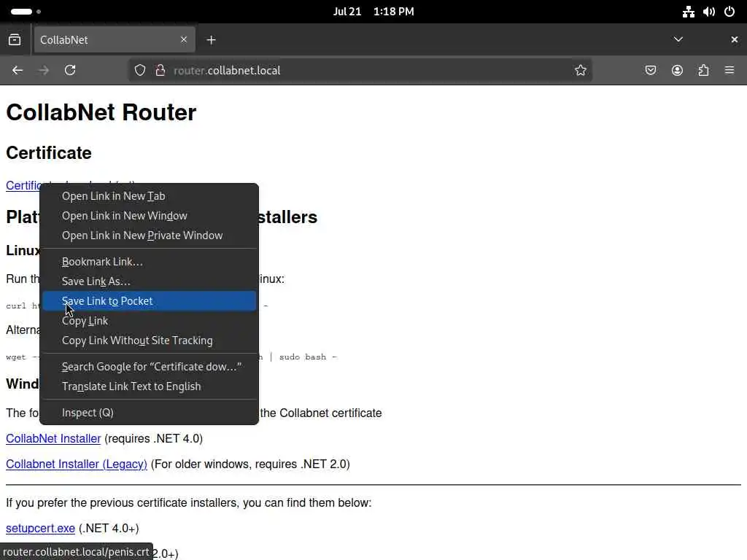Click the CollabNet Router heading

coord(101,113)
